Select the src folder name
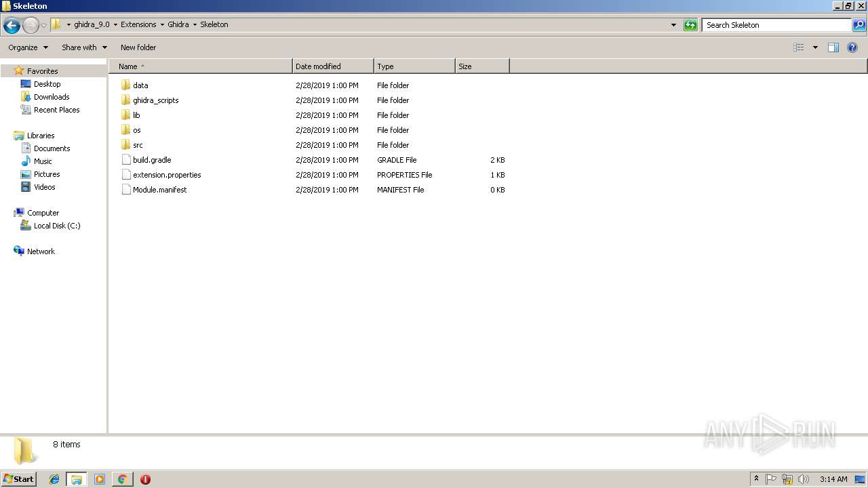 [138, 145]
